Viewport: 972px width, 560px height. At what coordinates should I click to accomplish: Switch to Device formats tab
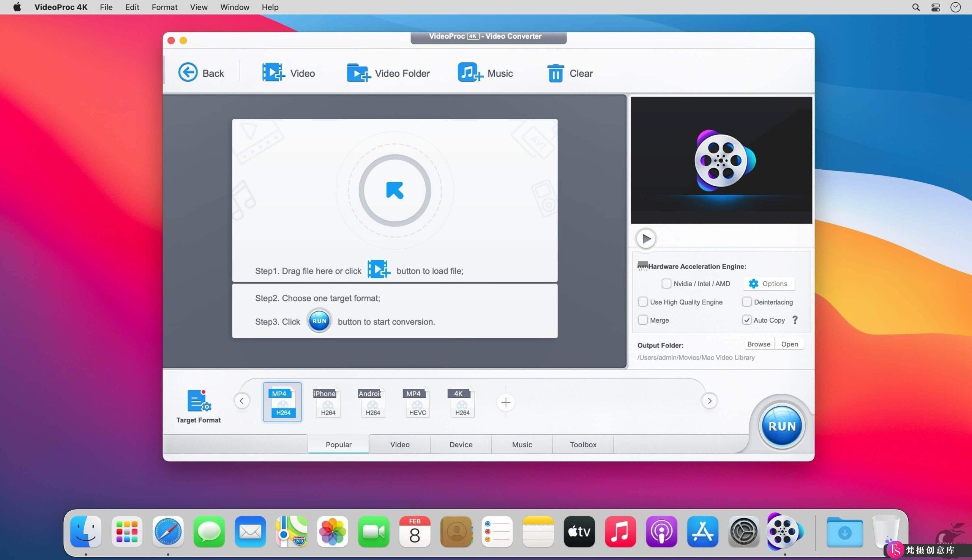461,444
